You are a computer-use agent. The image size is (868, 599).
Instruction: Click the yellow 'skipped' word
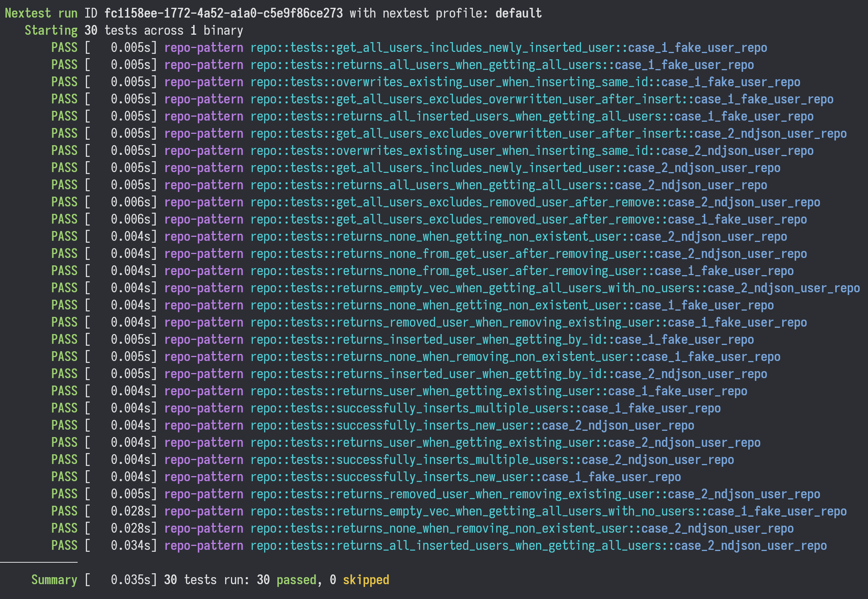[x=366, y=580]
